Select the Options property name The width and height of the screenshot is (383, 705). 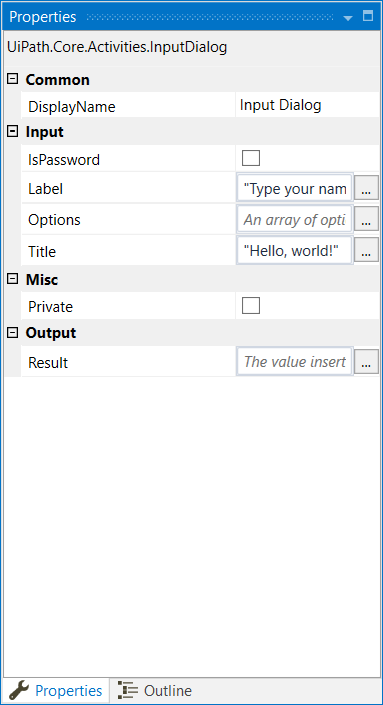pyautogui.click(x=54, y=220)
